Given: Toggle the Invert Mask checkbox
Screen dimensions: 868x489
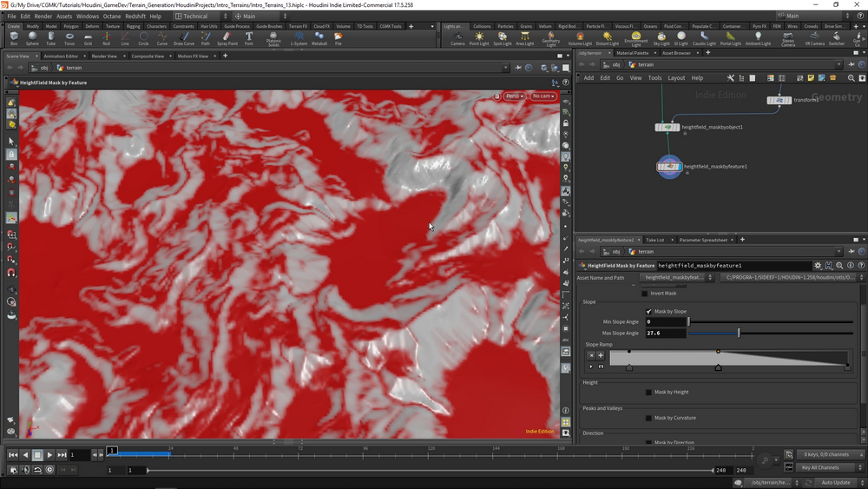Looking at the screenshot, I should (x=644, y=294).
